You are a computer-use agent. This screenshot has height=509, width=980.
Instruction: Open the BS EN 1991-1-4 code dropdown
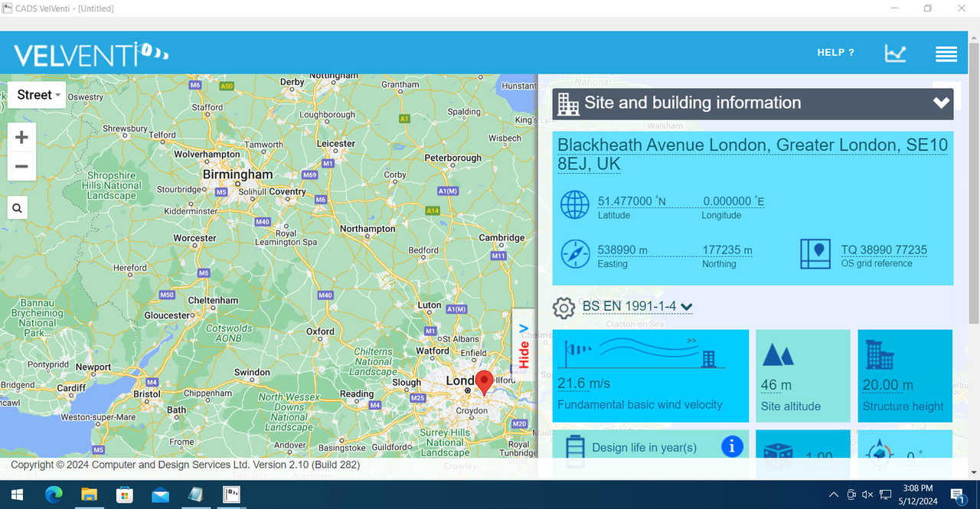point(637,307)
